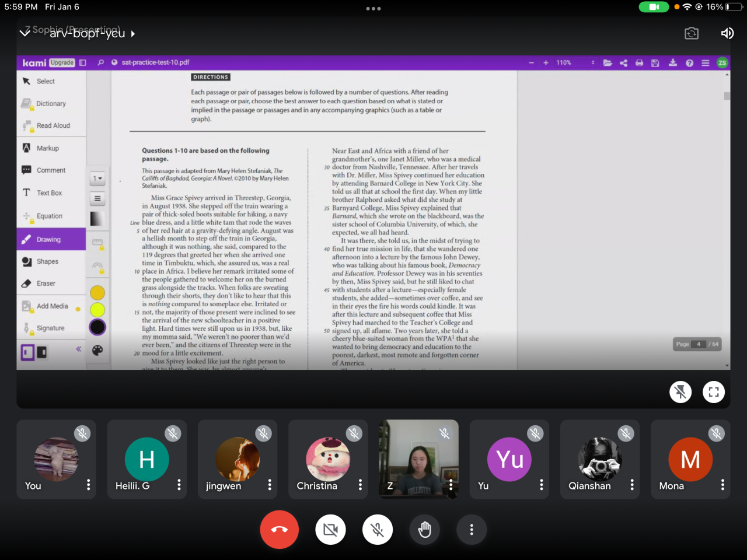Pick the black color swatch
This screenshot has width=747, height=560.
(97, 327)
